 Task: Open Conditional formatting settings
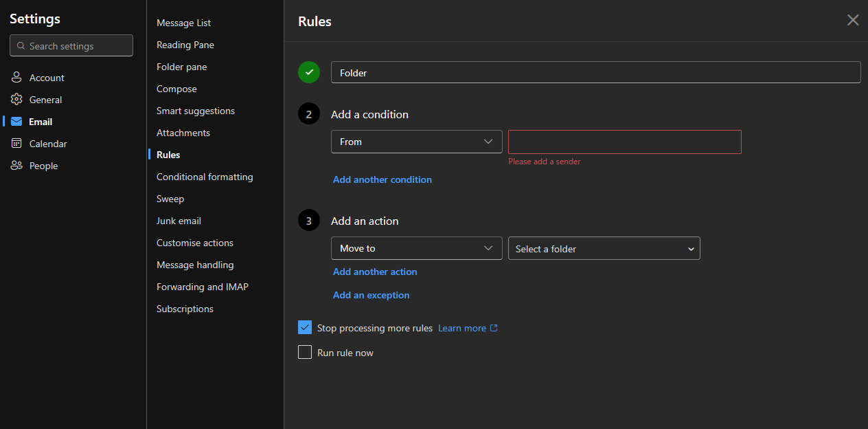pos(205,177)
